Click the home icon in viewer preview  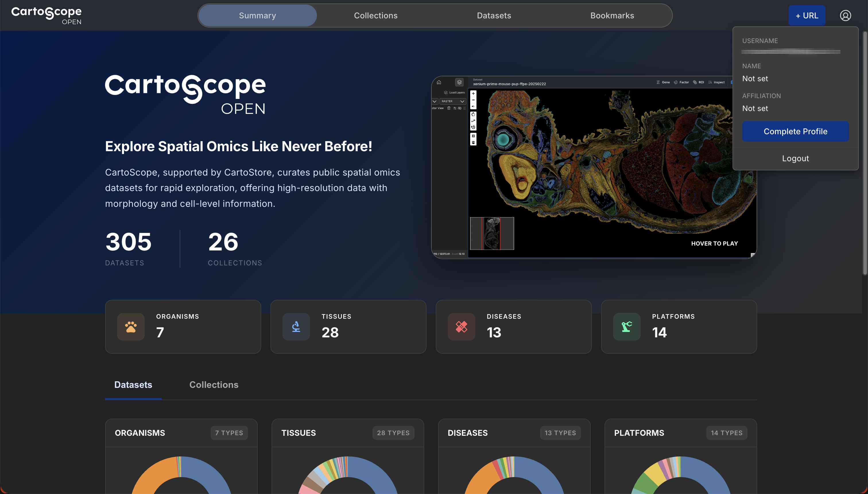[x=439, y=82]
